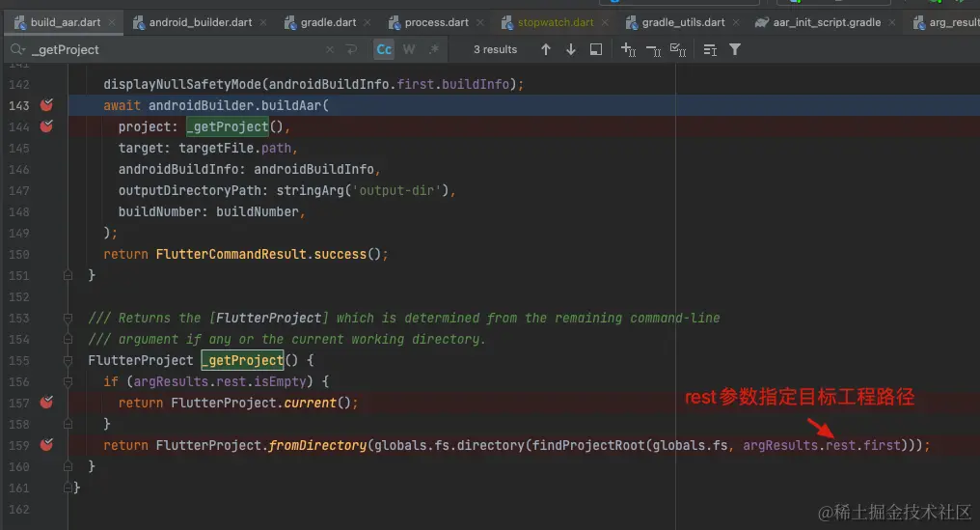Open search filter funnel options
980x530 pixels.
pyautogui.click(x=735, y=49)
